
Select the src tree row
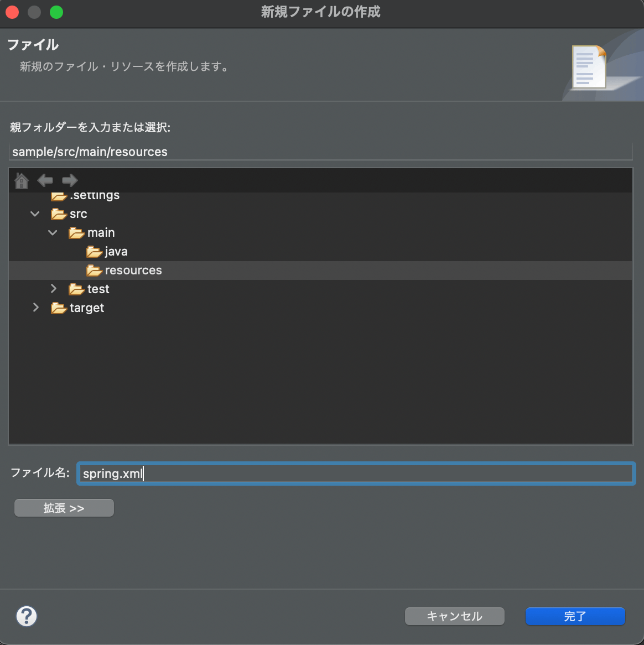coord(320,214)
